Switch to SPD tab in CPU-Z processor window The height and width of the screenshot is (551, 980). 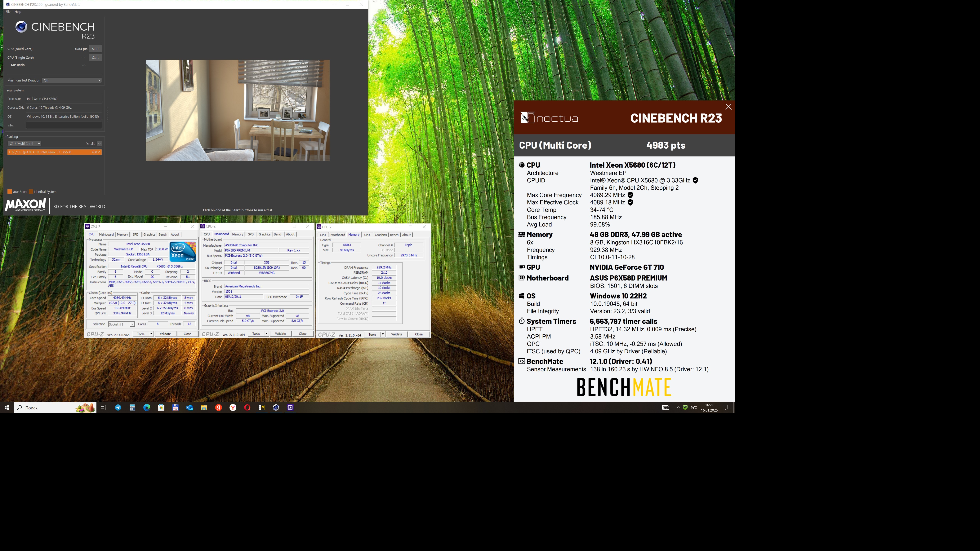coord(136,235)
